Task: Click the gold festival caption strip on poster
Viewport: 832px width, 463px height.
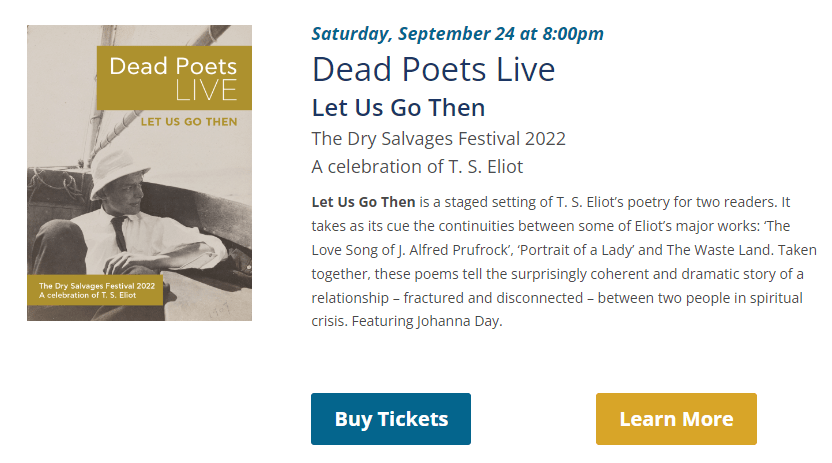Action: click(95, 291)
